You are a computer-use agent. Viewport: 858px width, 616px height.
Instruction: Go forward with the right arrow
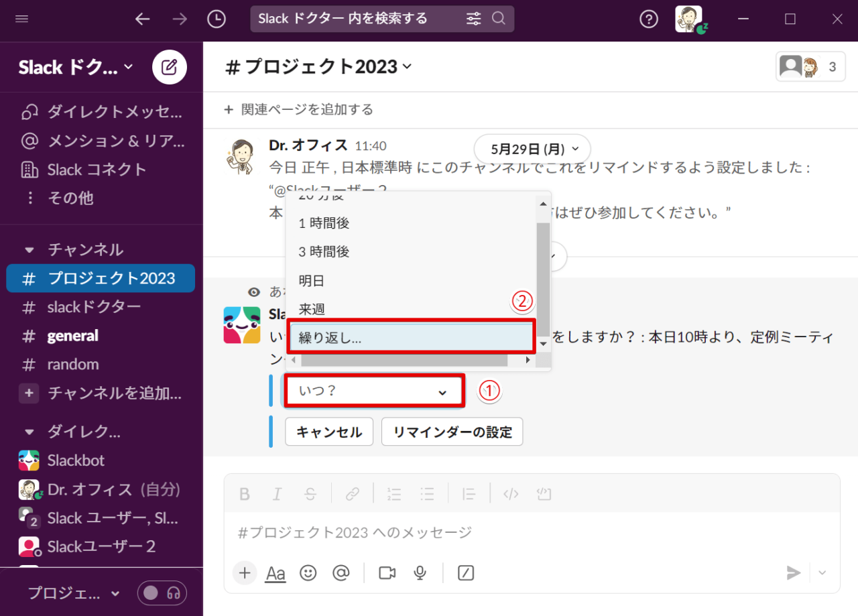click(x=180, y=19)
